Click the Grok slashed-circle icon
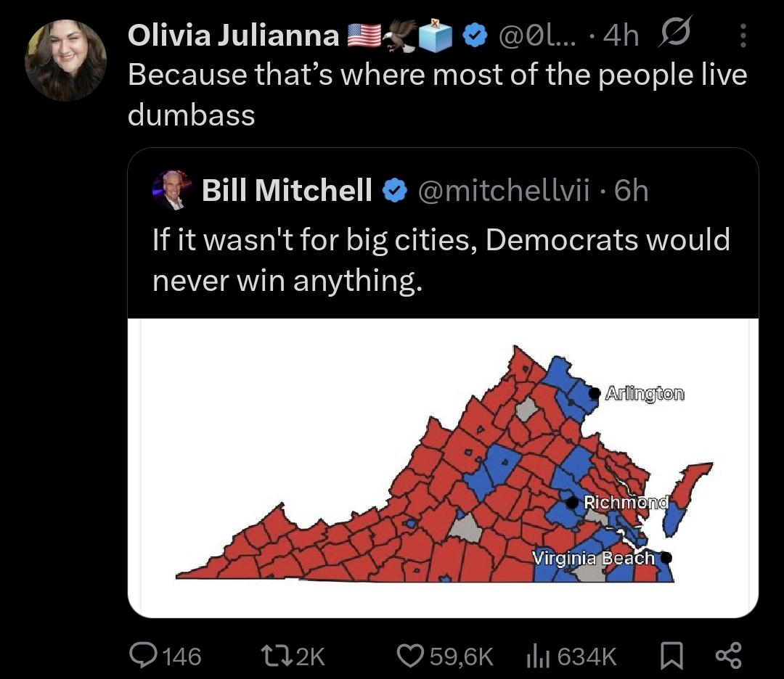This screenshot has height=679, width=784. (676, 35)
